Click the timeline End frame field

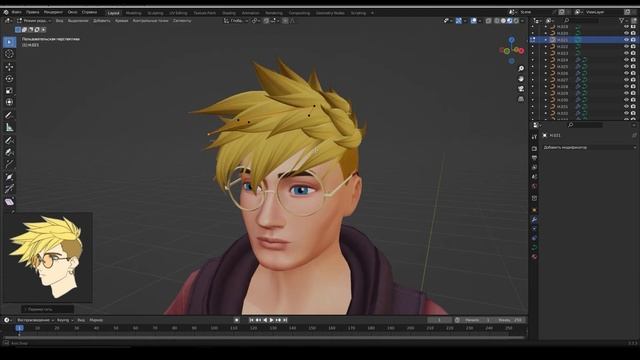coord(510,320)
